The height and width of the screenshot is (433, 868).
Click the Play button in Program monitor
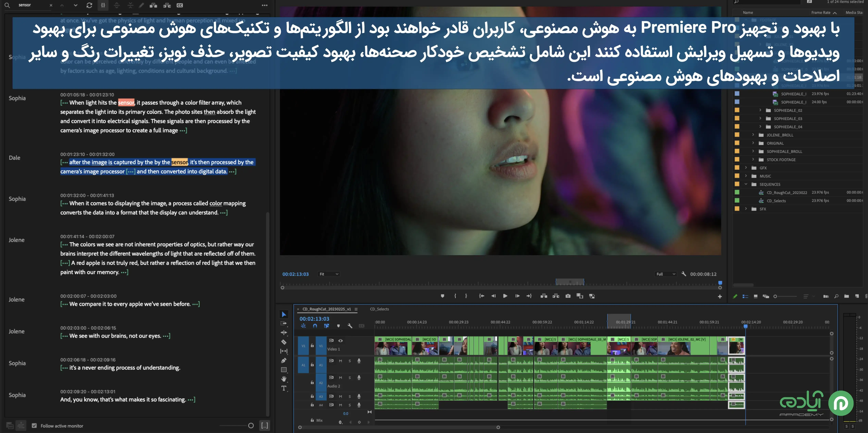(x=505, y=296)
